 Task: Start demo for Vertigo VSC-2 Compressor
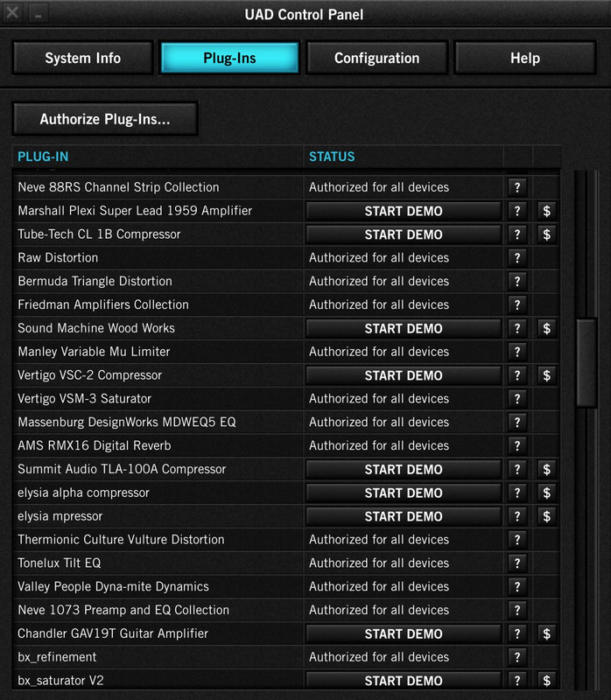[404, 375]
